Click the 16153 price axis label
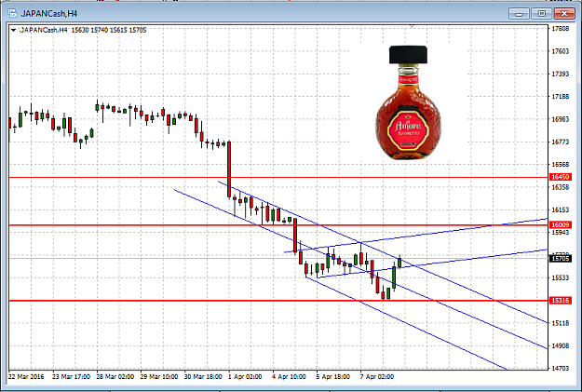 click(560, 210)
